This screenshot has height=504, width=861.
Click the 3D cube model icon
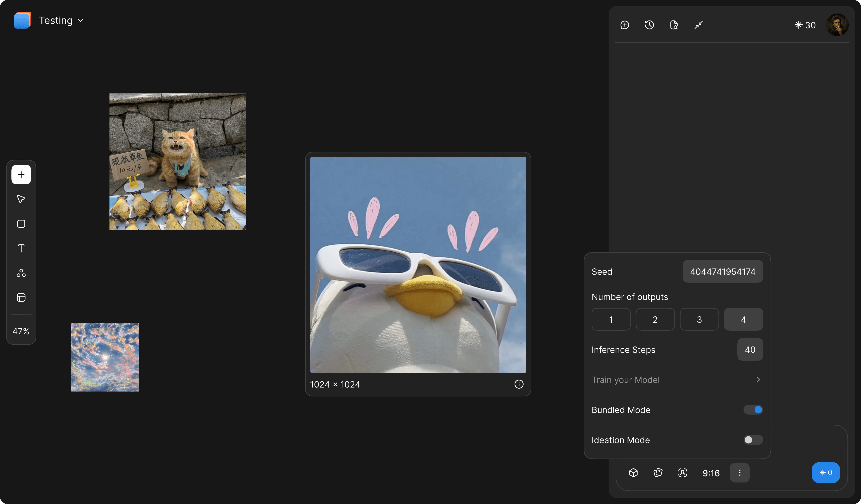[633, 473]
